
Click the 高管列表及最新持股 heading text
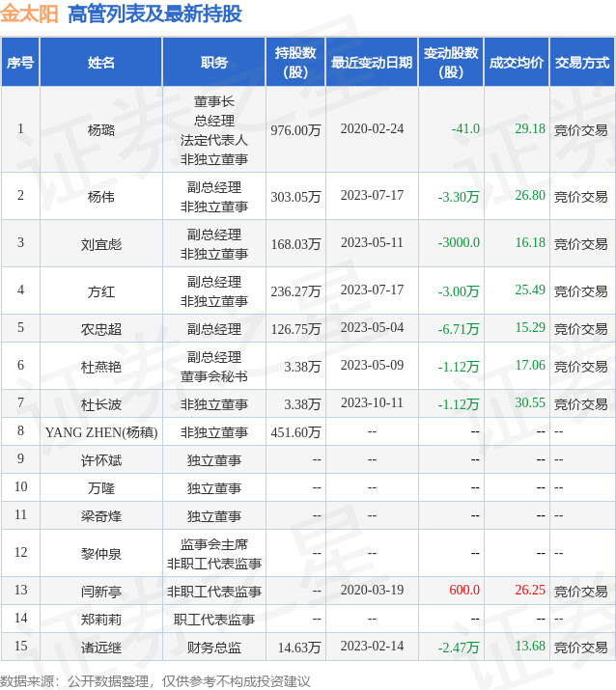click(154, 14)
